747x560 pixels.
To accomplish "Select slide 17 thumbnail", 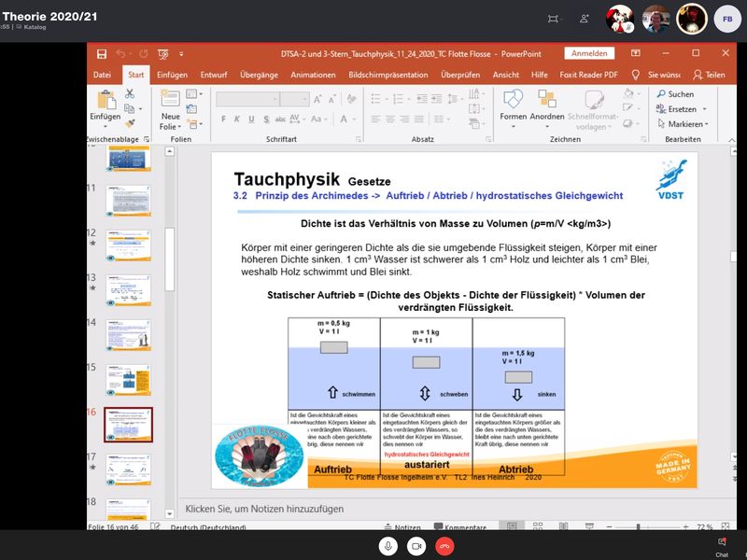I will [129, 469].
